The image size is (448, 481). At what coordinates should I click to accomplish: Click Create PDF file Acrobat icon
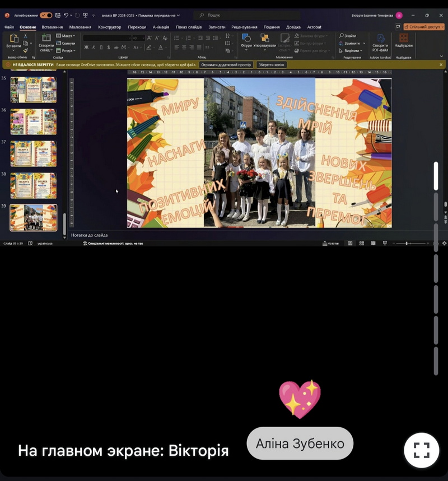tap(380, 39)
